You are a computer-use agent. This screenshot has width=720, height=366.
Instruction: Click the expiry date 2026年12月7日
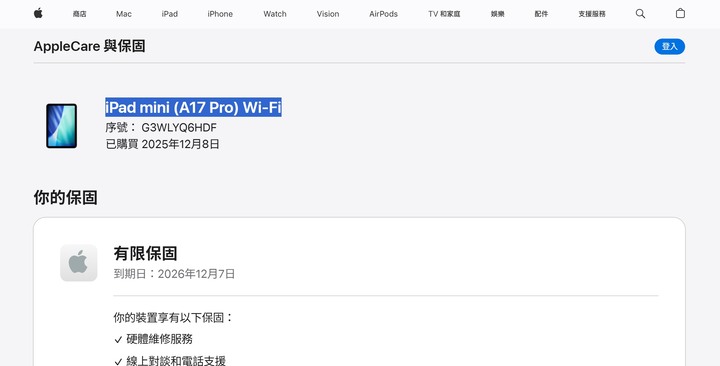coord(197,274)
